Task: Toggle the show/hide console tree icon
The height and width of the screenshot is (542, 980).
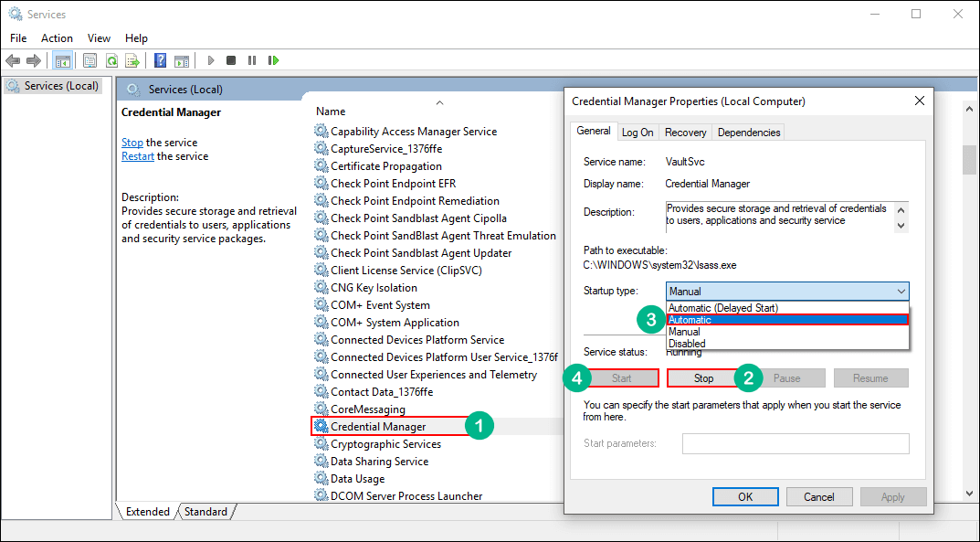Action: tap(62, 60)
